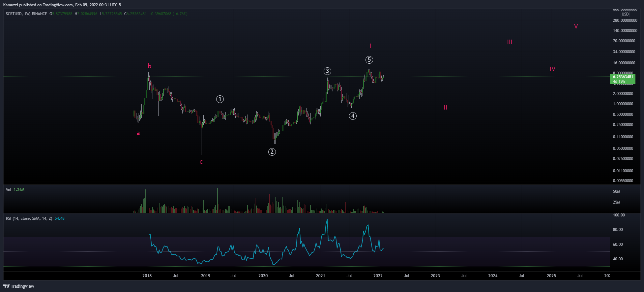The width and height of the screenshot is (644, 292).
Task: Click the +0.39607068 (+6.76%) change value
Action: click(x=168, y=14)
